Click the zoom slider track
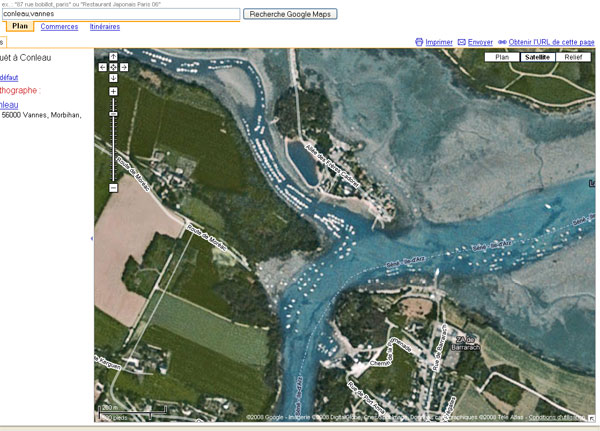This screenshot has width=600, height=431. (x=113, y=150)
